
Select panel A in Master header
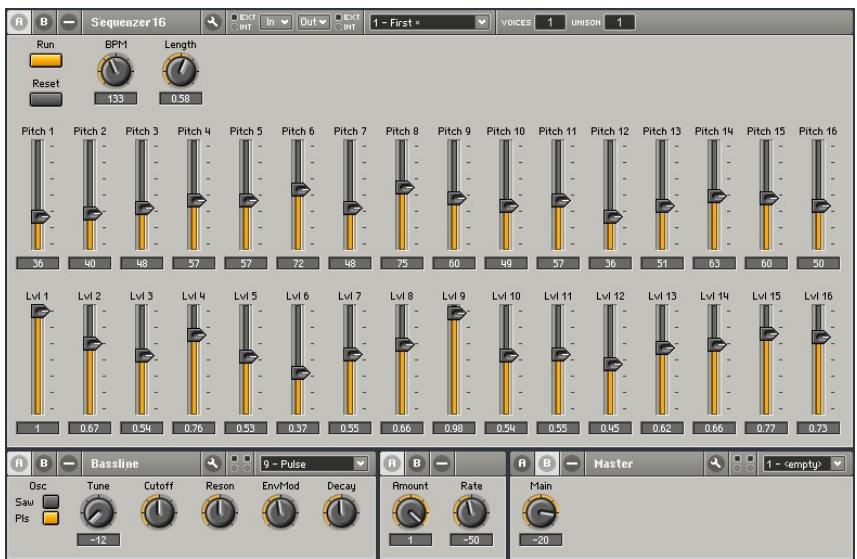coord(522,463)
